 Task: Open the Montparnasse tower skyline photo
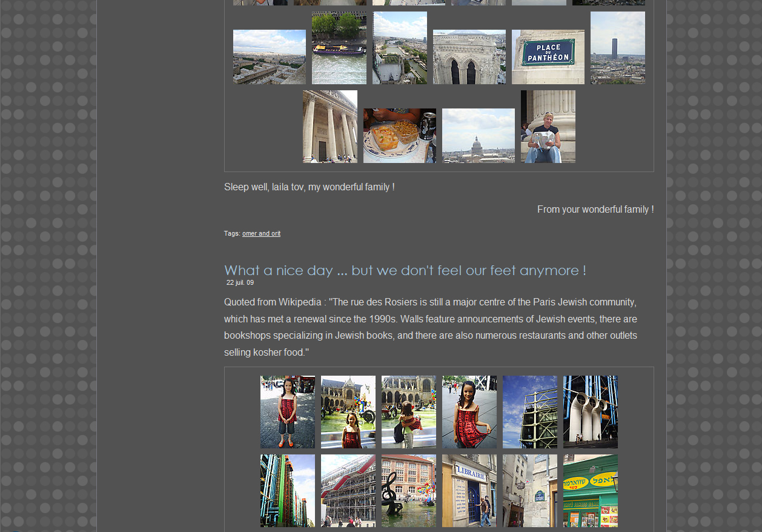click(x=617, y=48)
